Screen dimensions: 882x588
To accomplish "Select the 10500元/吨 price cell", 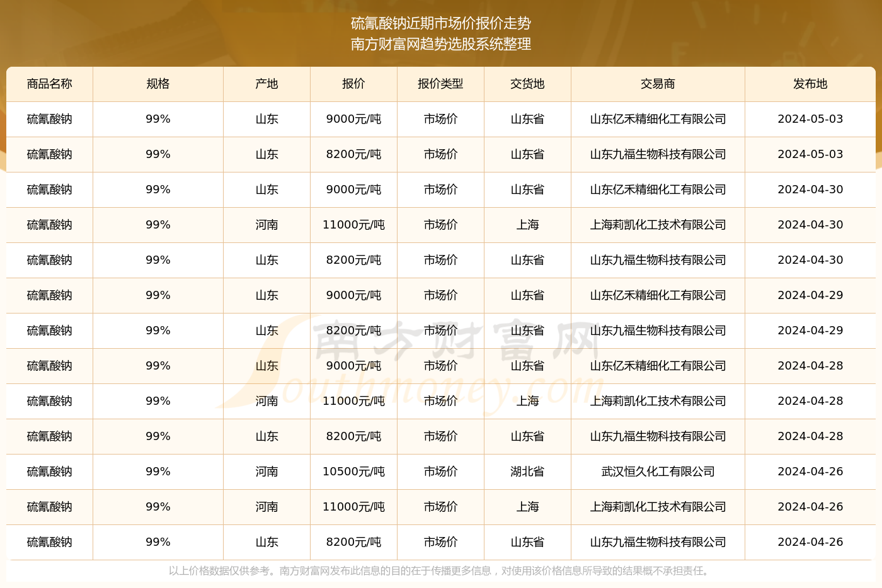I will click(x=354, y=472).
